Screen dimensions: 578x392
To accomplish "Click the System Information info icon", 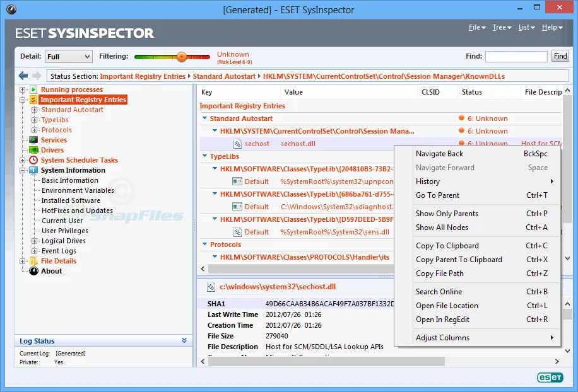I will click(x=33, y=170).
